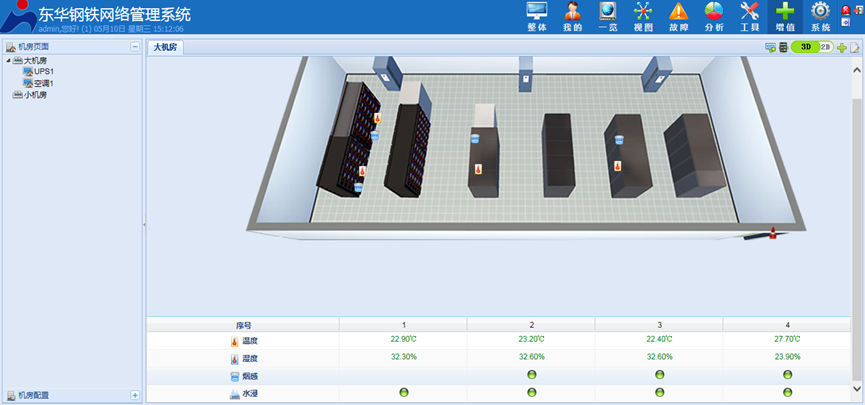Select 小机房 in the room tree

[35, 95]
